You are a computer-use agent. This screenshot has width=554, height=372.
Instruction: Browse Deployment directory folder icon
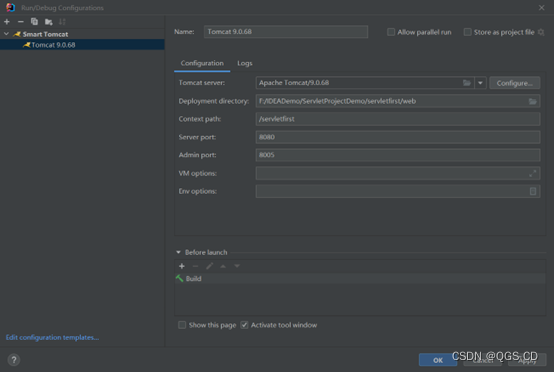[532, 101]
